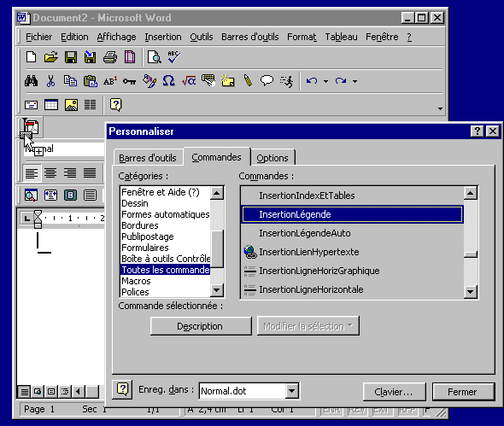The image size is (504, 426).
Task: Click the yellow help question mark toolbar icon
Action: pyautogui.click(x=115, y=105)
